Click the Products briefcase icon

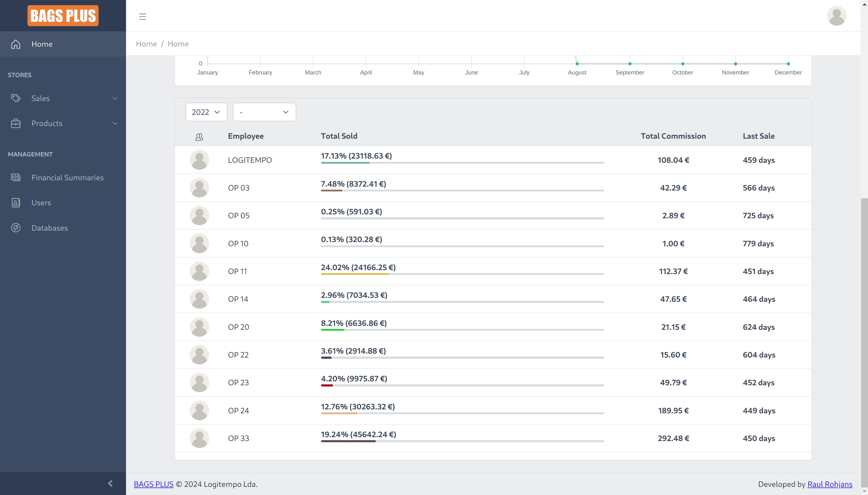click(x=16, y=123)
